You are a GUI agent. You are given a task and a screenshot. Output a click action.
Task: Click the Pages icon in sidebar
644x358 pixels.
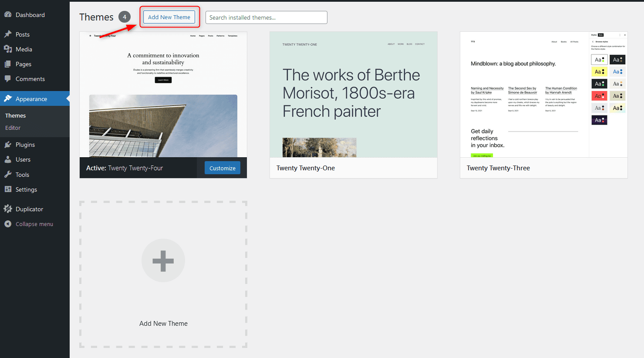(8, 64)
